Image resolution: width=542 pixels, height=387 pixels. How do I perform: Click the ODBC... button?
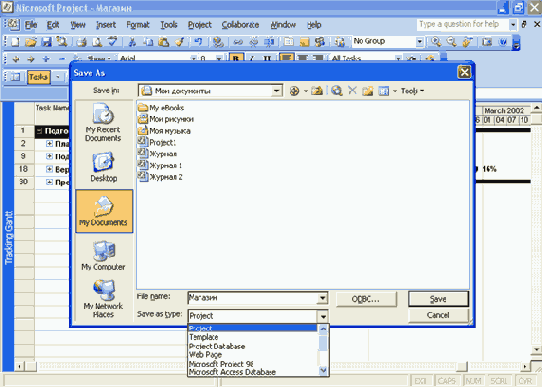[366, 299]
